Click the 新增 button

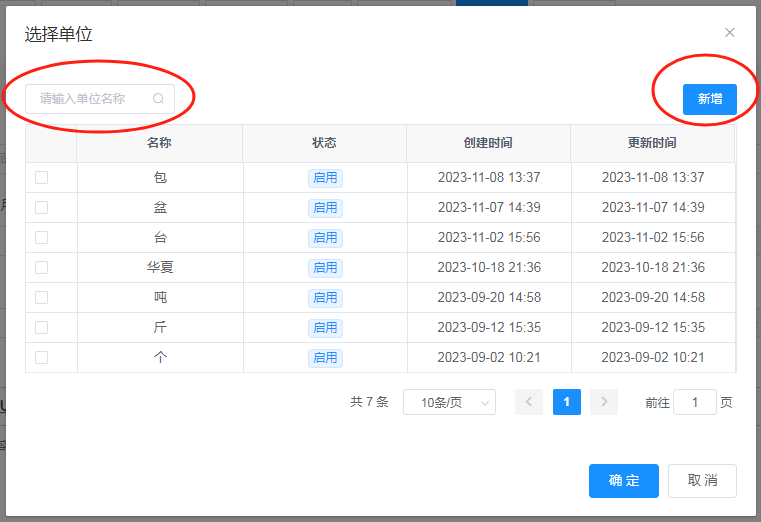(x=709, y=99)
